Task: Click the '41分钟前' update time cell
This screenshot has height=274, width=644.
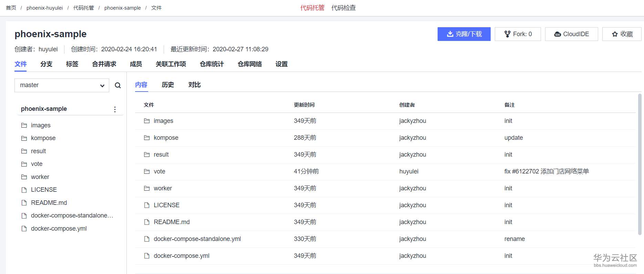Action: pos(306,171)
